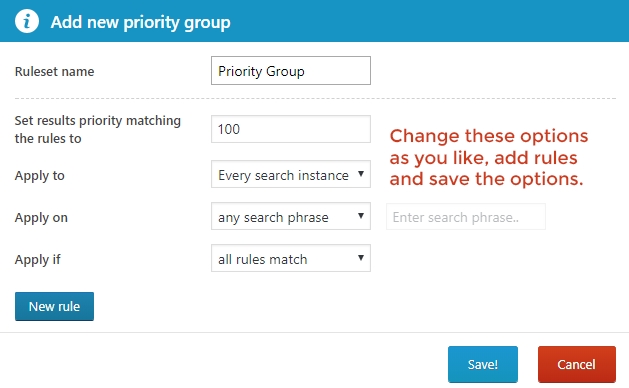Click the arrow on the Apply if dropdown
This screenshot has height=388, width=629.
pos(361,258)
